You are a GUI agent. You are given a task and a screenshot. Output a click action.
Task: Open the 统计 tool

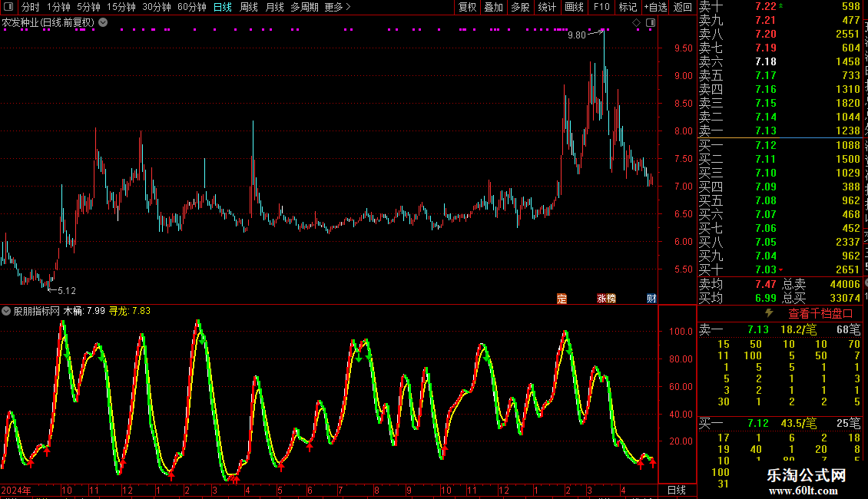547,7
